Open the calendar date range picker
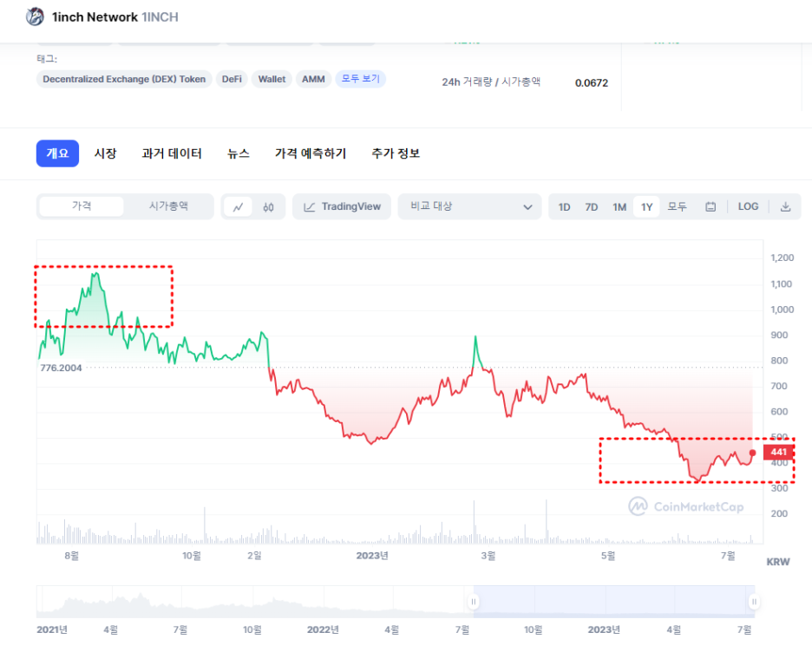The height and width of the screenshot is (665, 812). pos(710,206)
